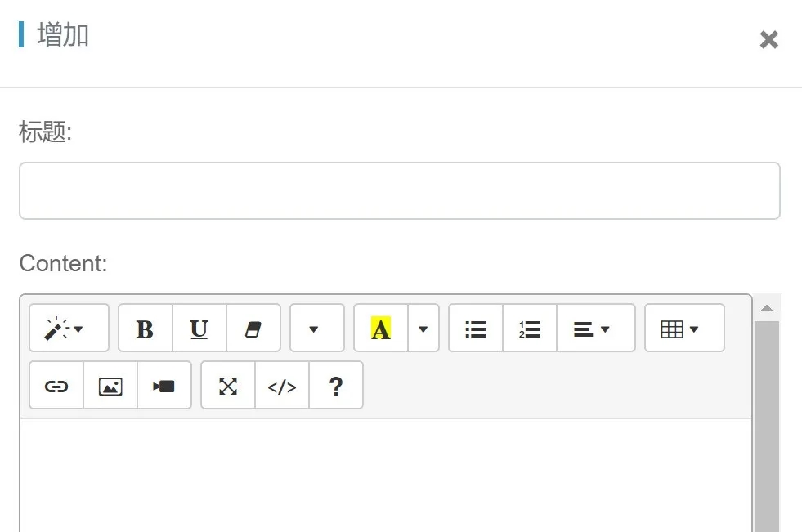Click the eraser Remove Font Style icon

(253, 329)
